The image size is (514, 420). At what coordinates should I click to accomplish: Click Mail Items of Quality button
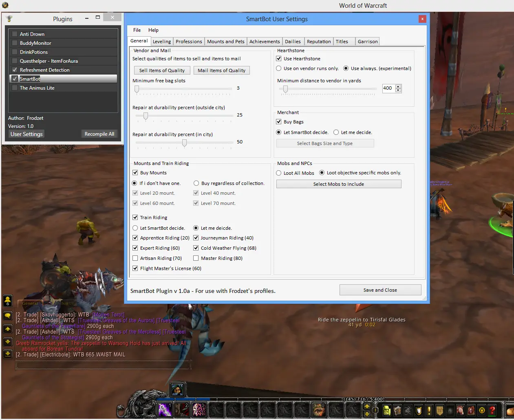click(222, 70)
